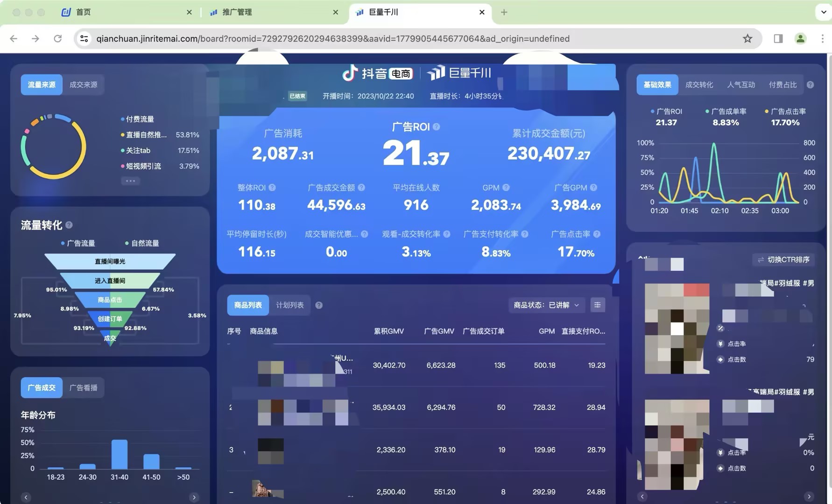Switch to the 付费占比 tab

pos(783,85)
